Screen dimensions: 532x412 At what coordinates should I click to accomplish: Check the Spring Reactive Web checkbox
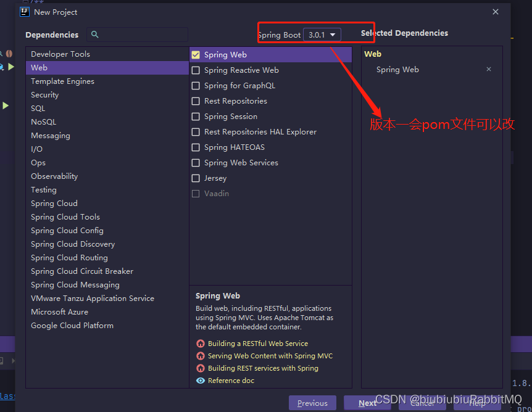196,70
